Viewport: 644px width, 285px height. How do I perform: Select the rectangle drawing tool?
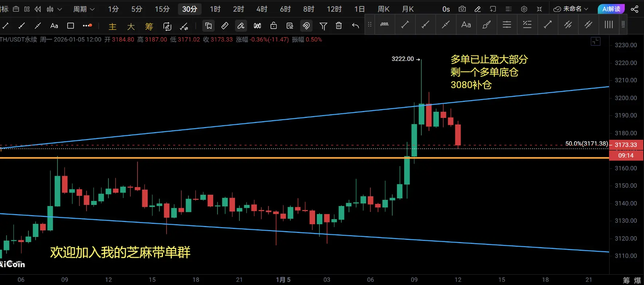click(71, 25)
